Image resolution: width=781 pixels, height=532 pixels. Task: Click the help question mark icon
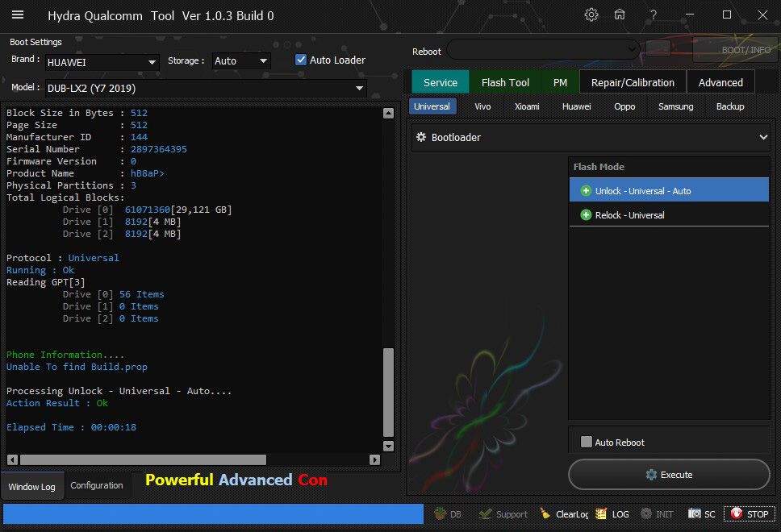(x=654, y=15)
